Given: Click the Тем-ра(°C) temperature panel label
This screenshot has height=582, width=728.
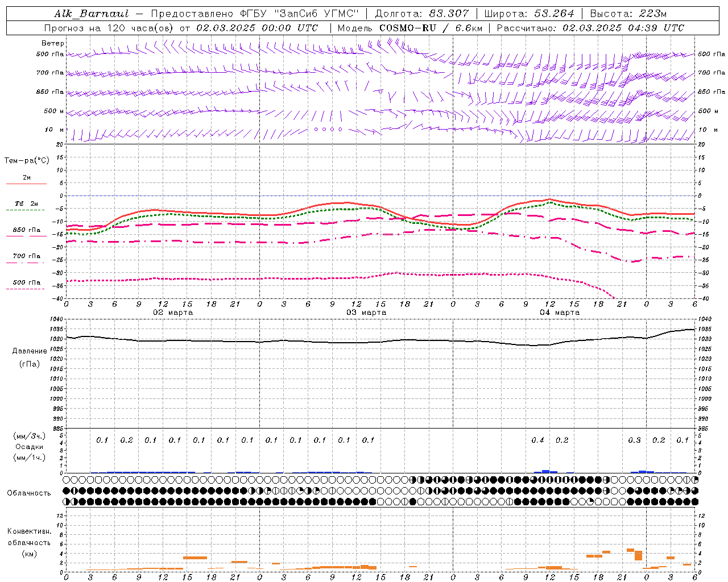Looking at the screenshot, I should (27, 160).
